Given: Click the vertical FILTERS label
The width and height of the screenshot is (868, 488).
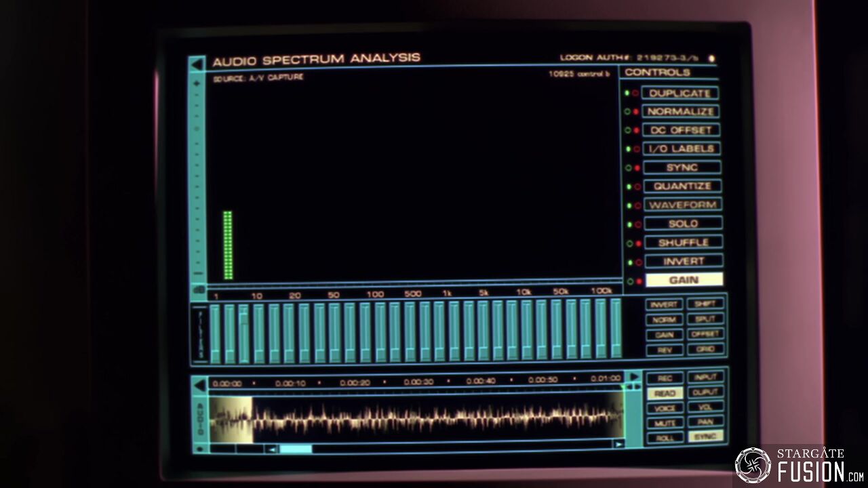Looking at the screenshot, I should (x=201, y=334).
